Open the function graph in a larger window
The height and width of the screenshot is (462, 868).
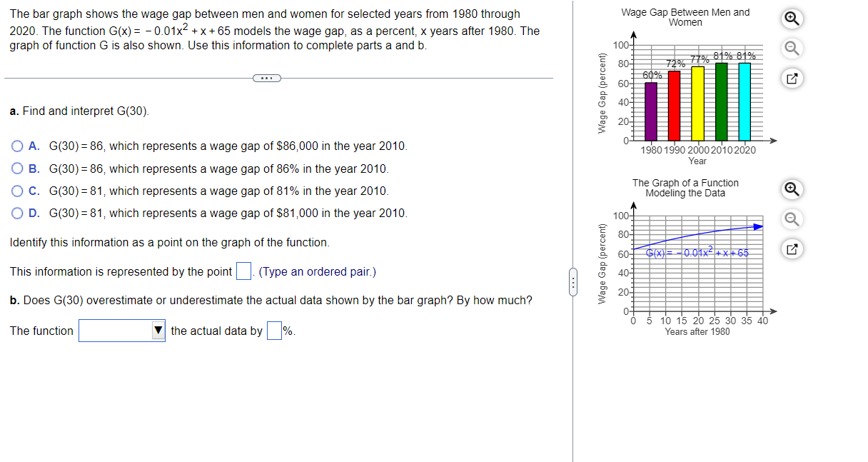click(x=791, y=249)
